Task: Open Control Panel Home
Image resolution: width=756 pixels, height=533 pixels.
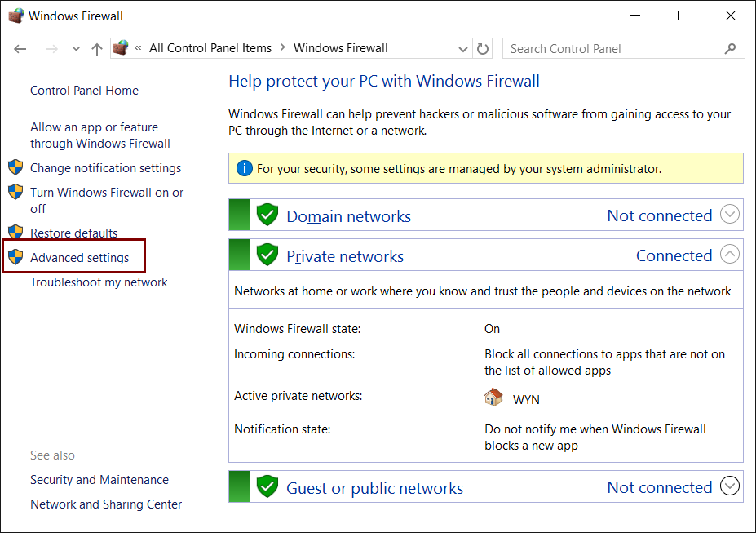Action: pos(84,91)
